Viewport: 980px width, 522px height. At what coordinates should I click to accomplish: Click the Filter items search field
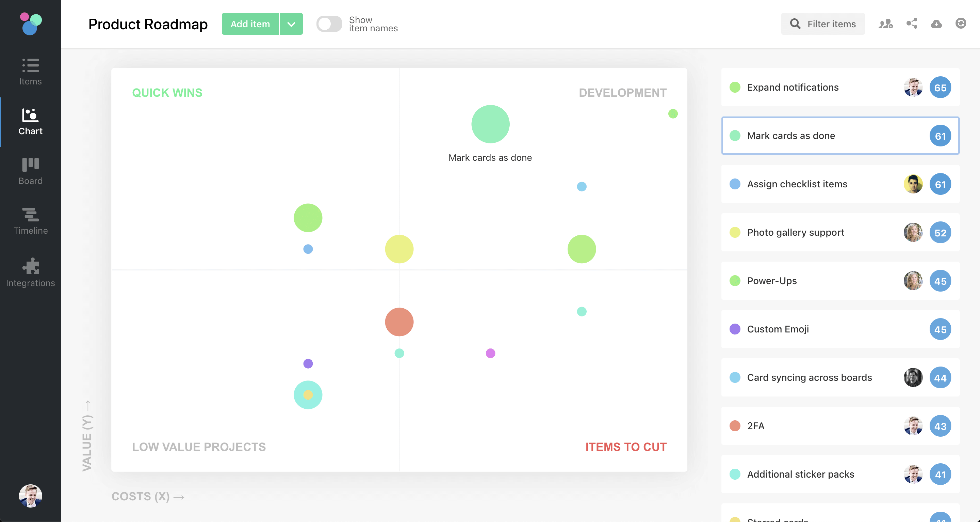coord(823,24)
